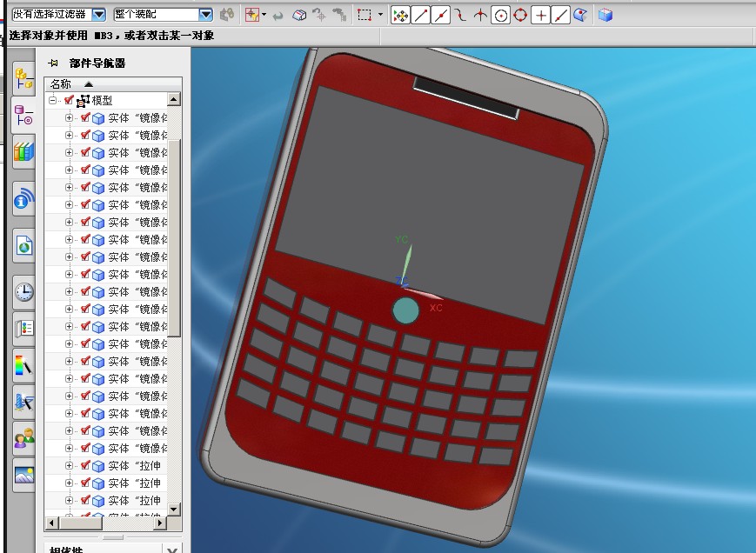Toggle the Arc Center snap option
This screenshot has height=553, width=756.
[500, 16]
